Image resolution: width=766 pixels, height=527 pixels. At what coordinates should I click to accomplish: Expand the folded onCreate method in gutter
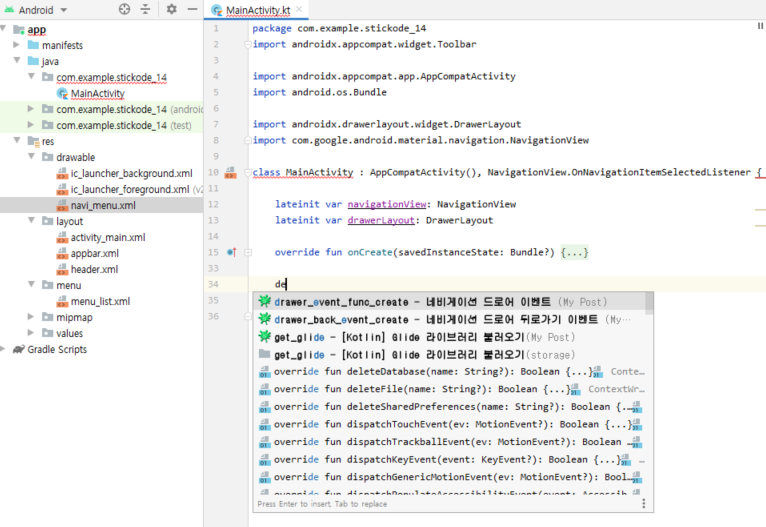pyautogui.click(x=248, y=253)
